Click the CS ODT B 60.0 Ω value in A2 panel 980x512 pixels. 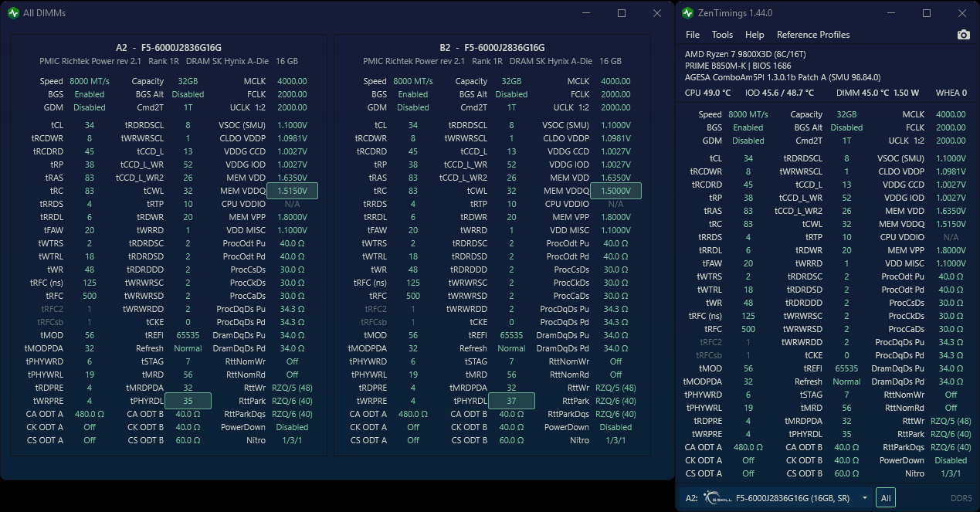[x=188, y=440]
